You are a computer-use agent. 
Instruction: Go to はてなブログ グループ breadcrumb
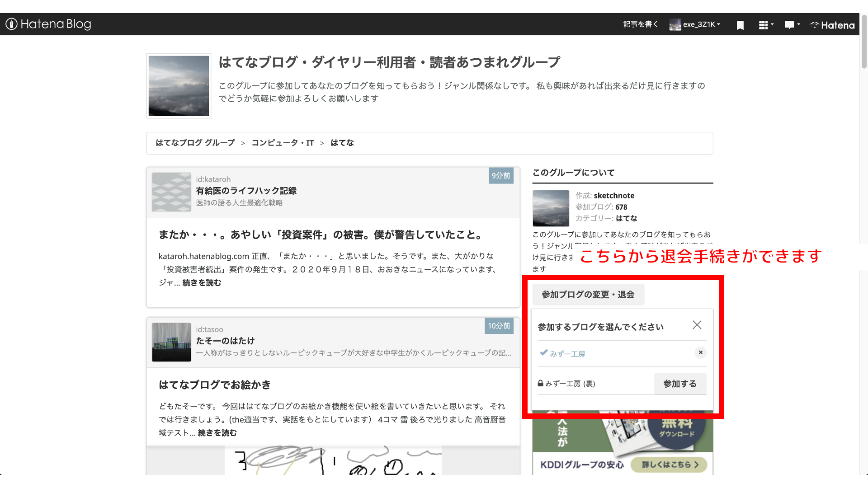[x=195, y=143]
